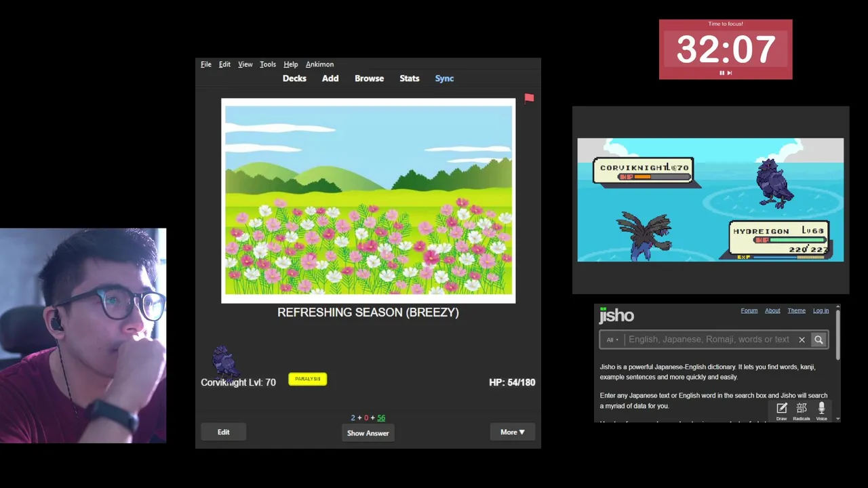
Task: Click the Corviknight Lvl: 70 label
Action: (238, 382)
